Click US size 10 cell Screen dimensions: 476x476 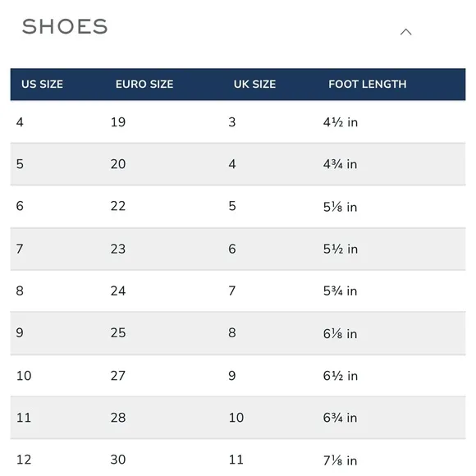24,376
